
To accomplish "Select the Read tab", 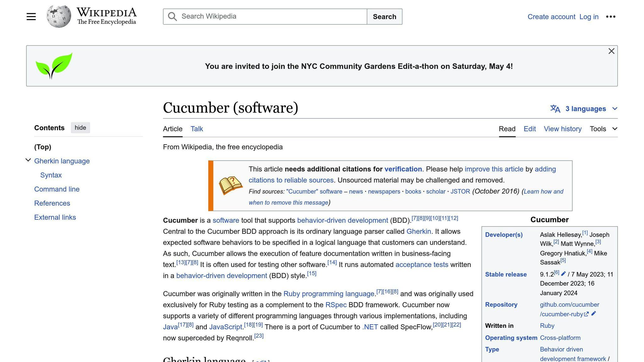I will tap(507, 129).
